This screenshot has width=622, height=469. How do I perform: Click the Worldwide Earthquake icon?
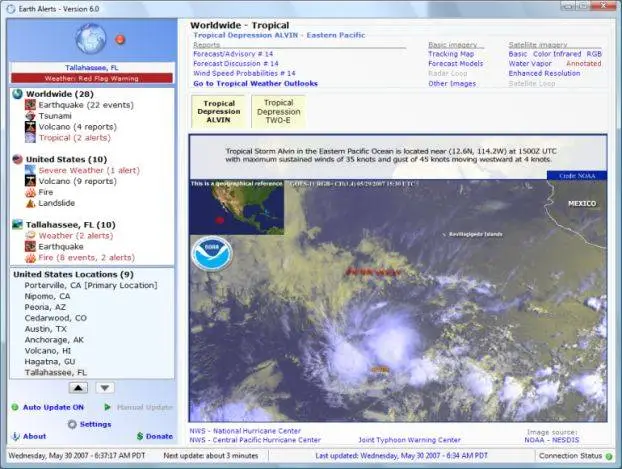pos(30,105)
